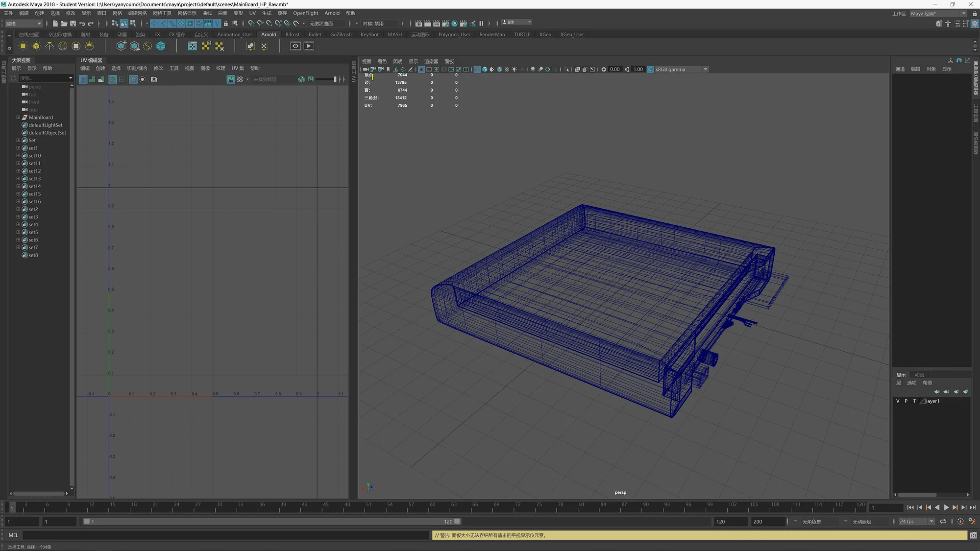Open the outliner search dropdown arrow
Screen dimensions: 980x551
tap(70, 78)
